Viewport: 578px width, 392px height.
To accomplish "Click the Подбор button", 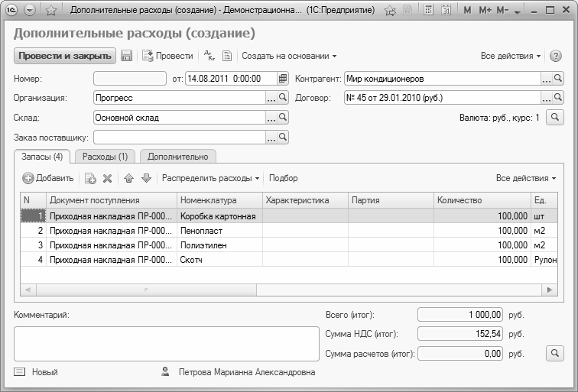I will click(x=283, y=178).
